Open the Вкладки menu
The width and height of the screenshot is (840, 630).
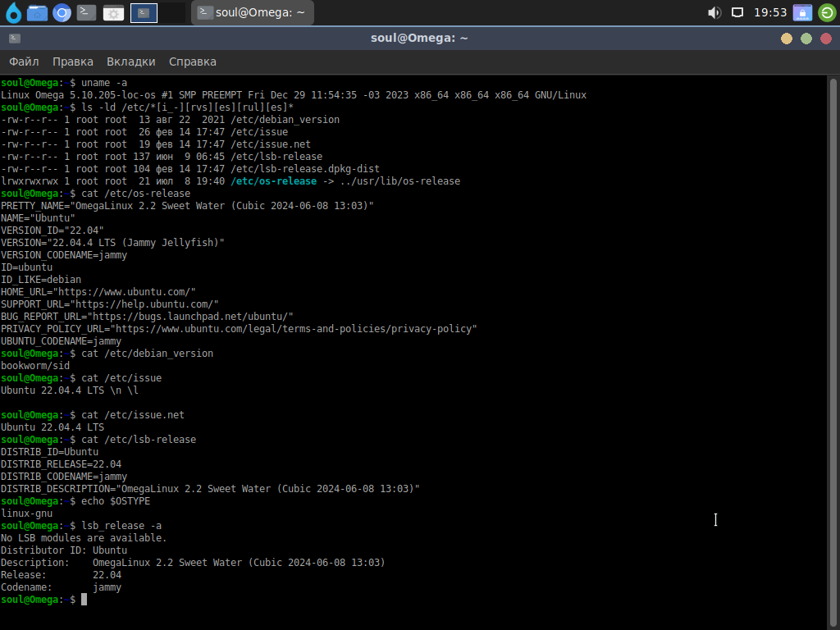coord(130,62)
